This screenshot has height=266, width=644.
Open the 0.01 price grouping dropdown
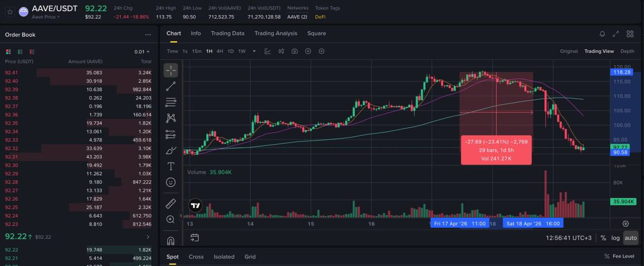coord(142,52)
